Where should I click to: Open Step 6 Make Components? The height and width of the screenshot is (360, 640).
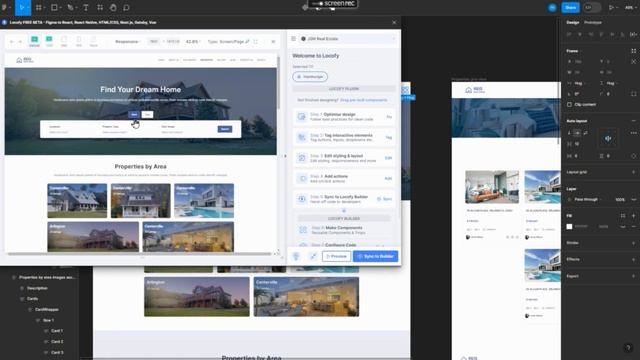click(344, 230)
